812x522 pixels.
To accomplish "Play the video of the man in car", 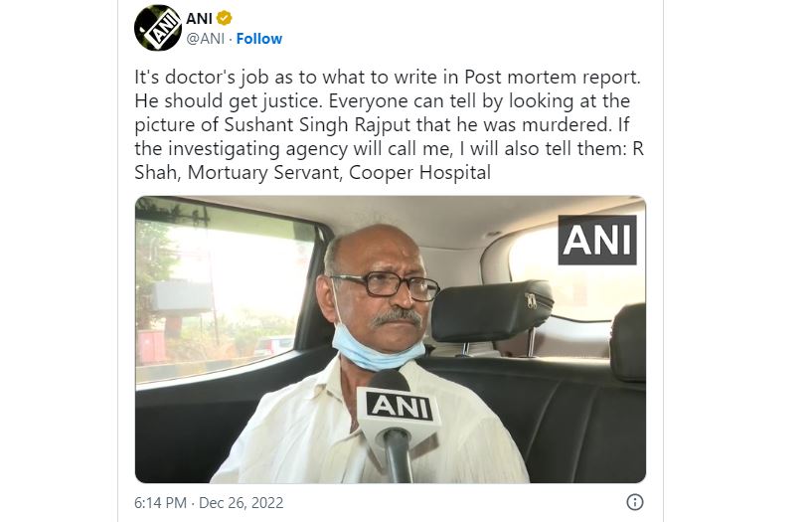I will (391, 339).
